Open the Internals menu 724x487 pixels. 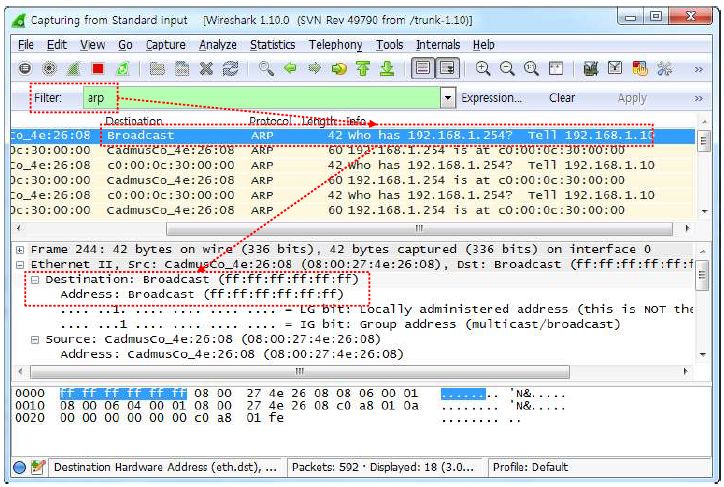tap(438, 45)
